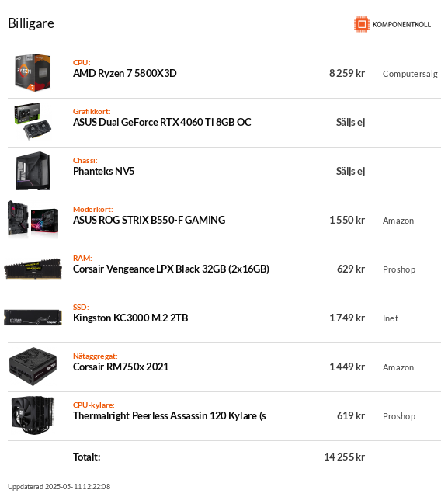Open the AMD Ryzen 7 5800X3D product name

point(125,73)
